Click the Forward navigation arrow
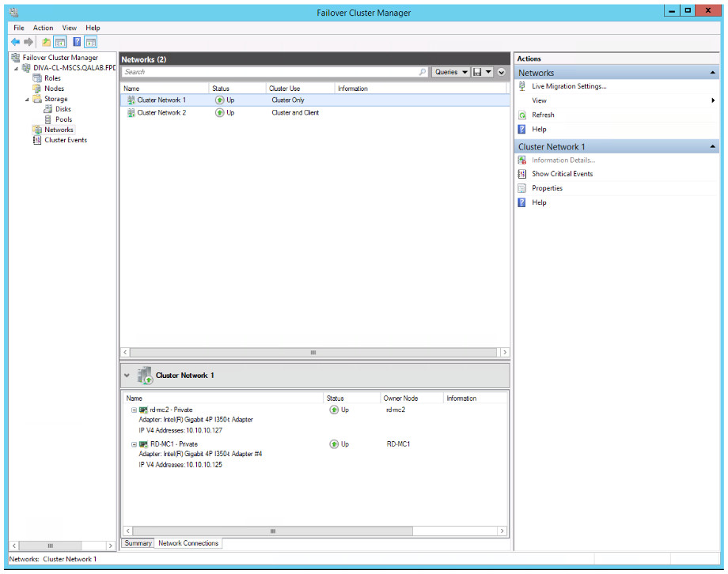728x574 pixels. point(27,42)
